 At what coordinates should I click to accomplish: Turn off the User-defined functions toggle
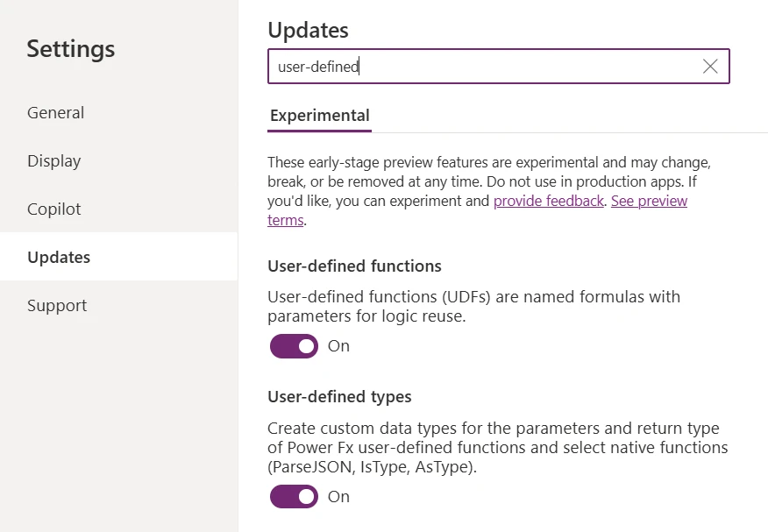[294, 346]
